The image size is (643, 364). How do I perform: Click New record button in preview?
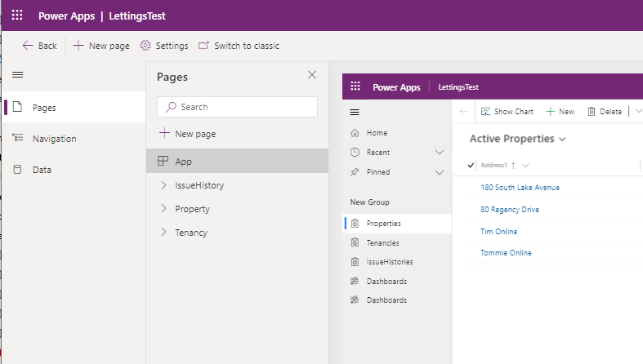coord(560,111)
